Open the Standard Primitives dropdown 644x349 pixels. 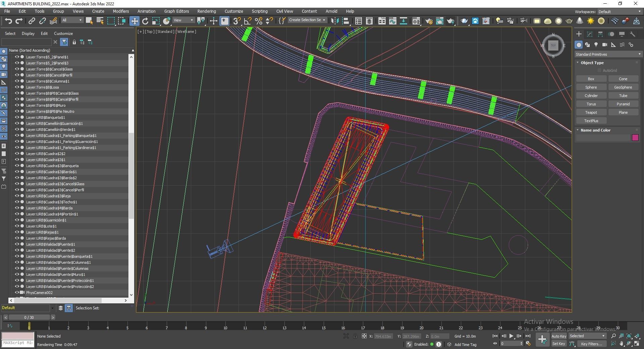608,54
